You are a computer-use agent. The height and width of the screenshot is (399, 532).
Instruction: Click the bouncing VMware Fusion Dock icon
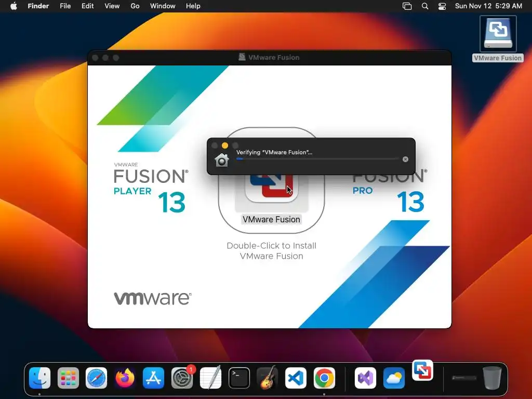pyautogui.click(x=422, y=370)
